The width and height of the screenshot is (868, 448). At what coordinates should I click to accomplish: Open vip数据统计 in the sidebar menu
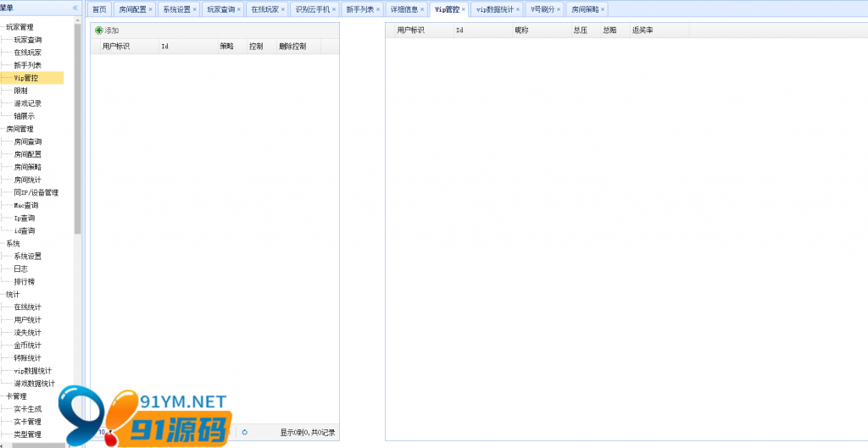tap(33, 371)
